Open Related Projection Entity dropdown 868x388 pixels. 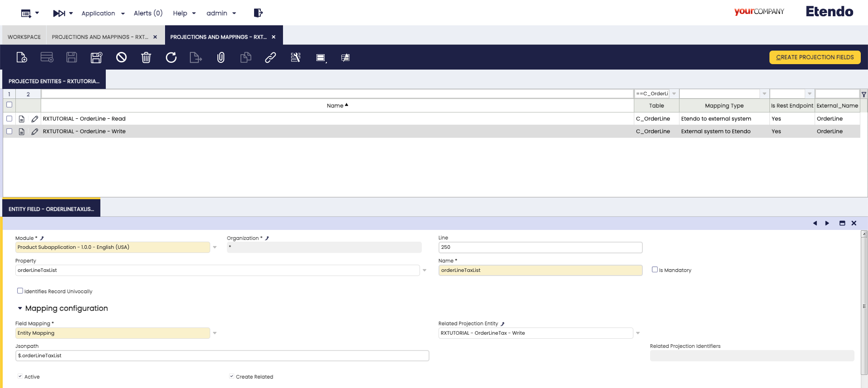tap(638, 333)
